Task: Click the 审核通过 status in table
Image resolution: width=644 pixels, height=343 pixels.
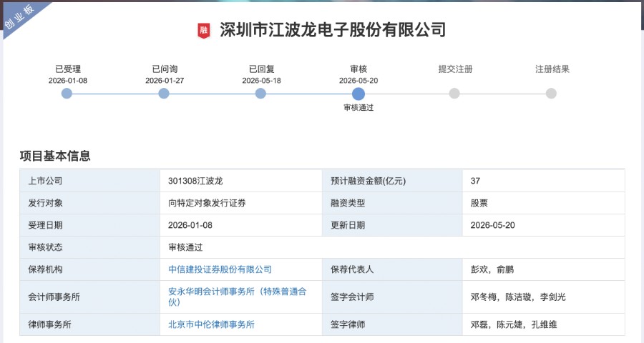Action: coord(185,247)
